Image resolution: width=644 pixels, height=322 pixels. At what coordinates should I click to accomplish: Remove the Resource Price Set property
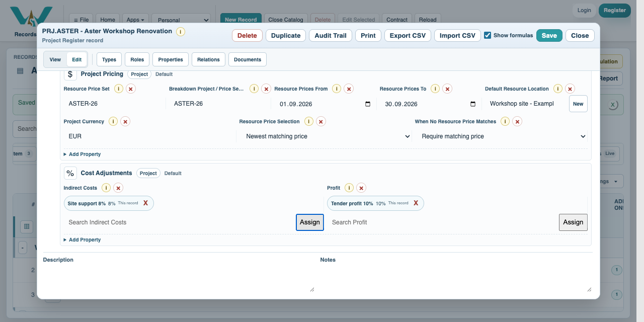131,89
